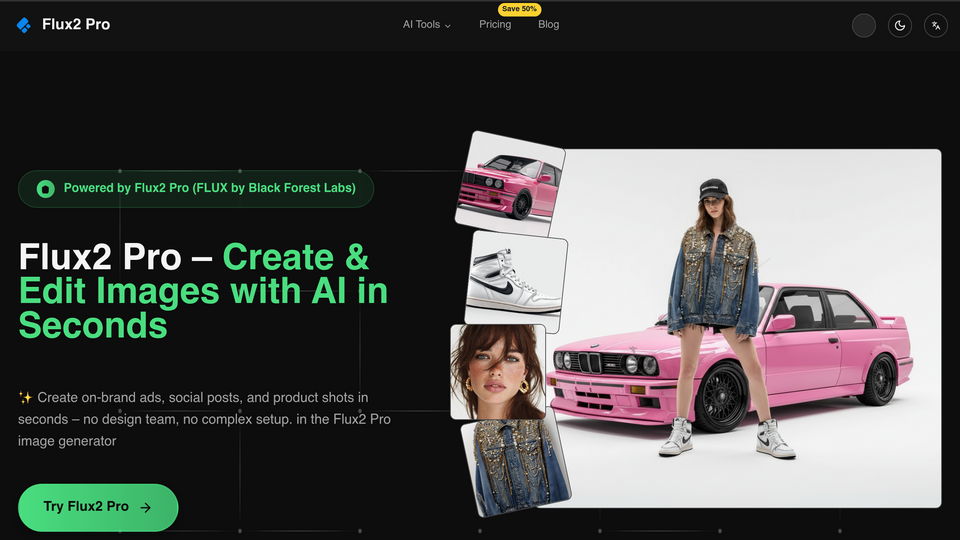Select the woman's face portrait thumbnail
The height and width of the screenshot is (540, 960).
pos(498,372)
